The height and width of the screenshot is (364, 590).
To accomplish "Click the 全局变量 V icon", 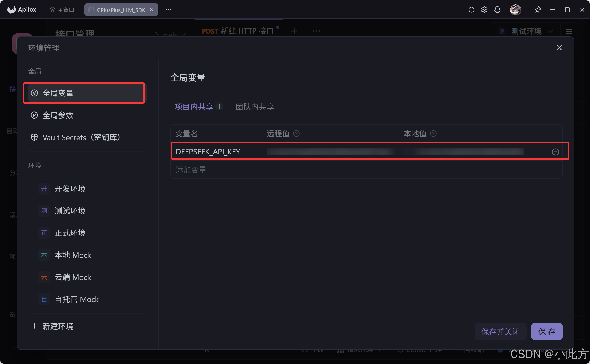I will pos(34,93).
